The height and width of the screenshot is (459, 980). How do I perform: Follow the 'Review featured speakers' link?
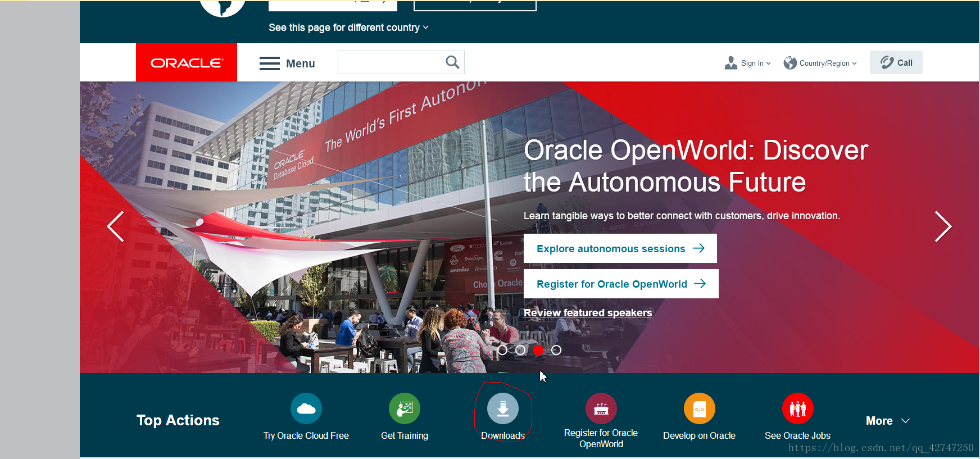[x=588, y=313]
